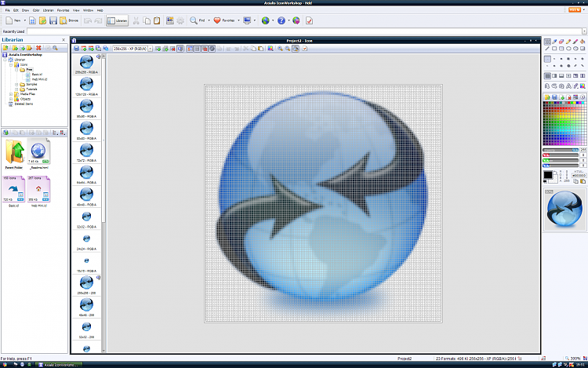
Task: Select the 48x48 RGB/A format thumbnail
Action: [86, 197]
